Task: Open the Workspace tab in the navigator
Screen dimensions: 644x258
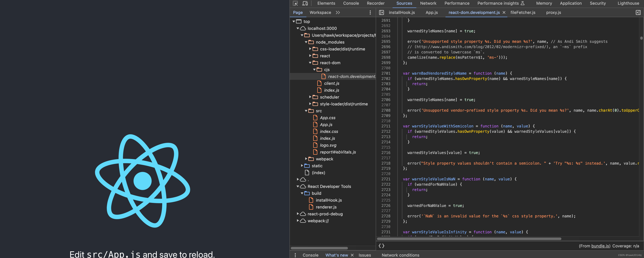Action: tap(320, 12)
